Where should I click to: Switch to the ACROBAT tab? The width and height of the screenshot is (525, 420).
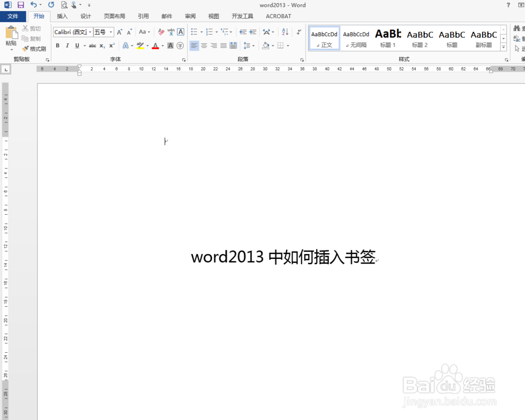pos(279,16)
